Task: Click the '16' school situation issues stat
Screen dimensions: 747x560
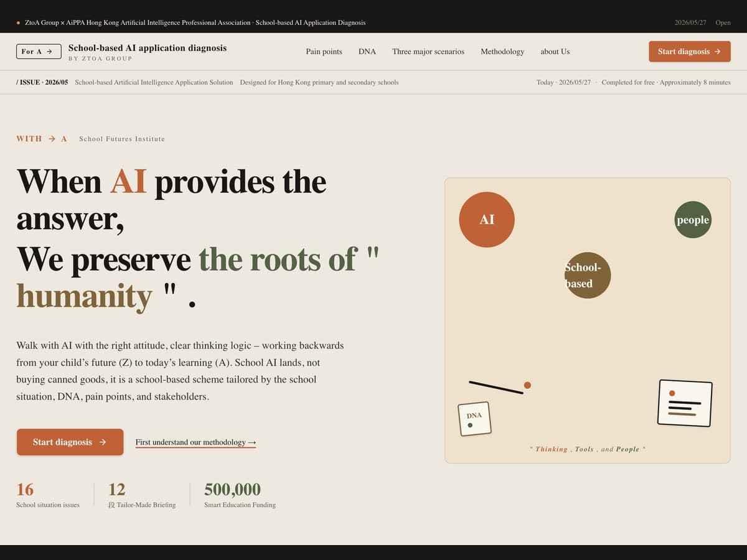Action: pos(48,495)
